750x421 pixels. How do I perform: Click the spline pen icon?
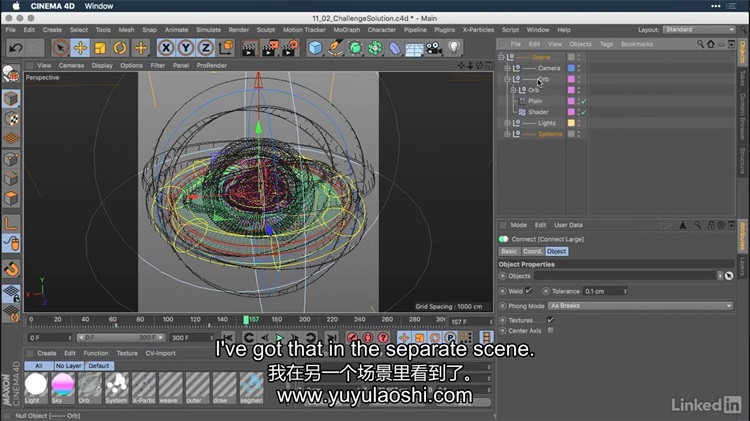pyautogui.click(x=335, y=48)
